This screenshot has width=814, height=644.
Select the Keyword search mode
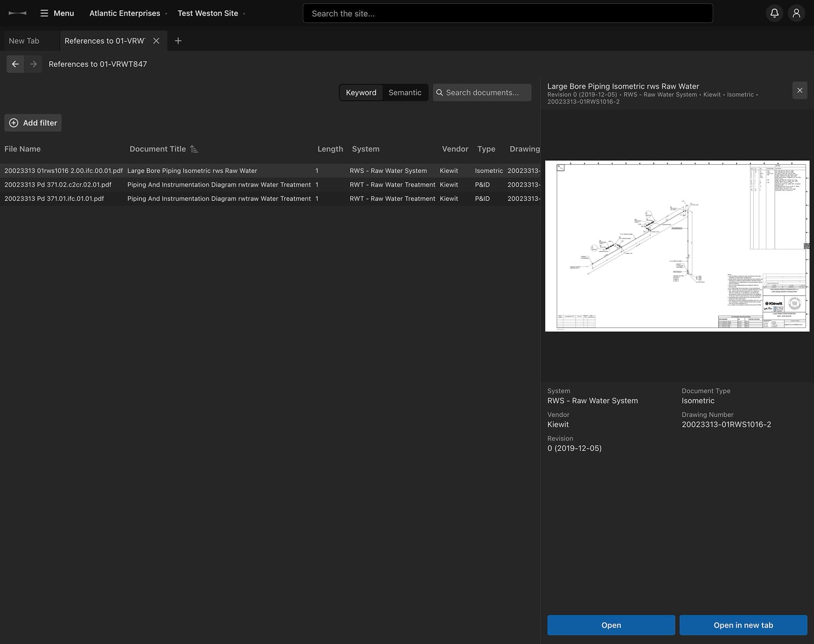pos(361,92)
